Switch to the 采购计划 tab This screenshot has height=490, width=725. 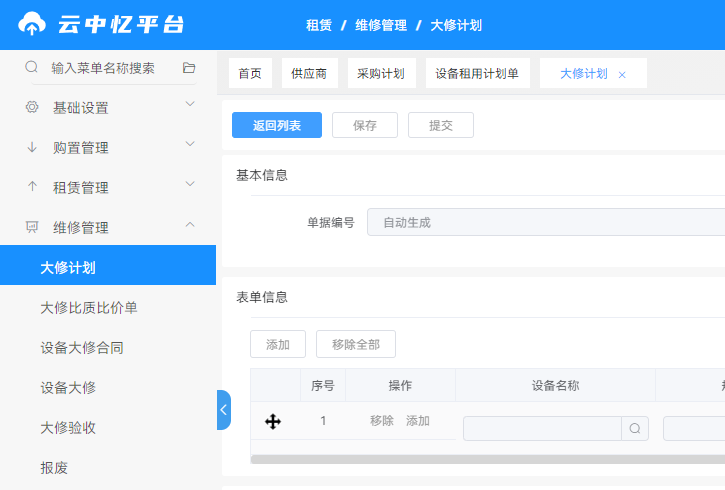click(x=381, y=73)
